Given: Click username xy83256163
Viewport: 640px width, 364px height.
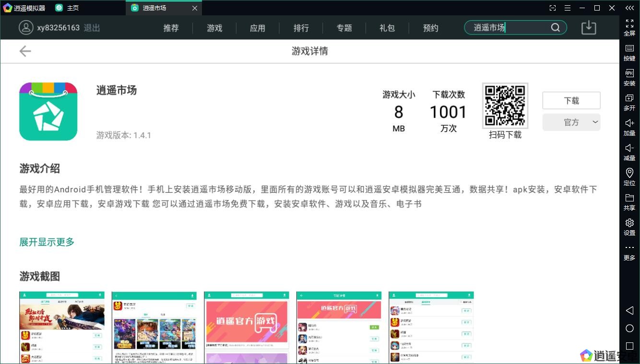Looking at the screenshot, I should (58, 28).
